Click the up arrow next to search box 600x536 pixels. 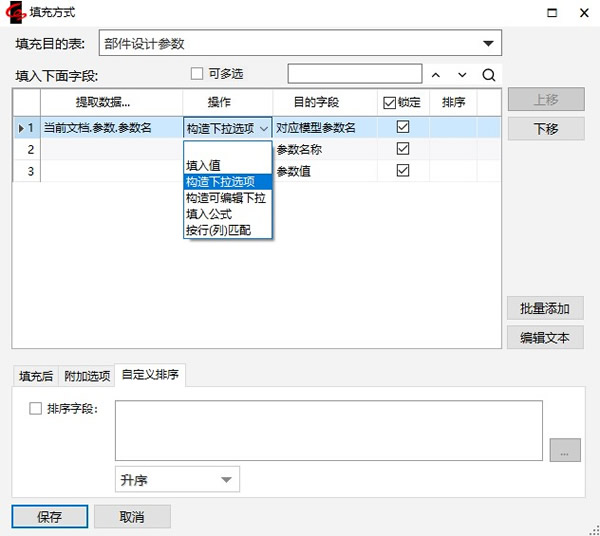coord(435,75)
